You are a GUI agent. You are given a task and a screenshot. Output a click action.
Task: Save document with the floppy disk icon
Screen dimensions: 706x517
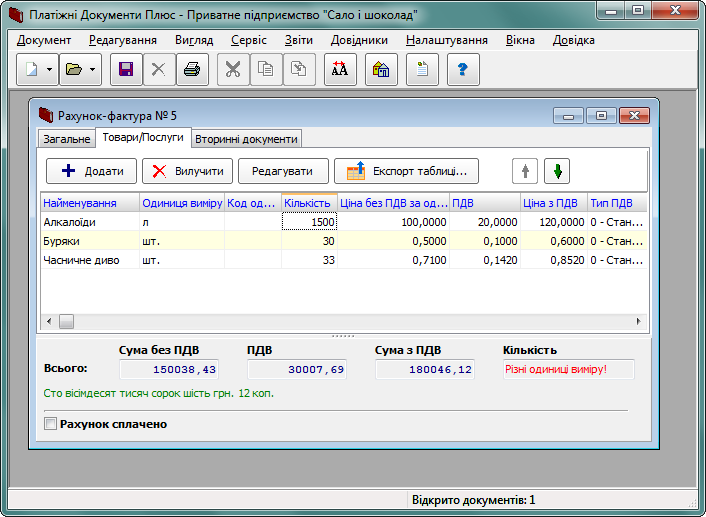pyautogui.click(x=126, y=69)
